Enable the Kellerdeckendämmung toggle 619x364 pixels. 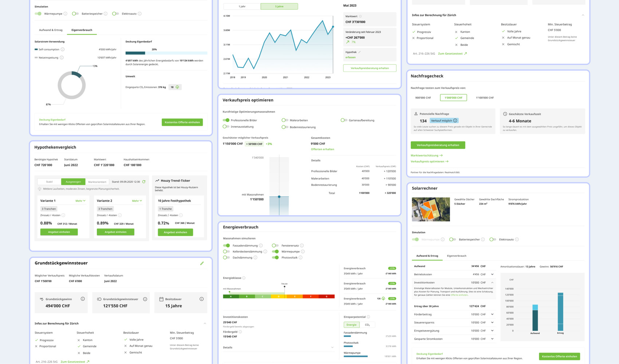[x=226, y=252]
